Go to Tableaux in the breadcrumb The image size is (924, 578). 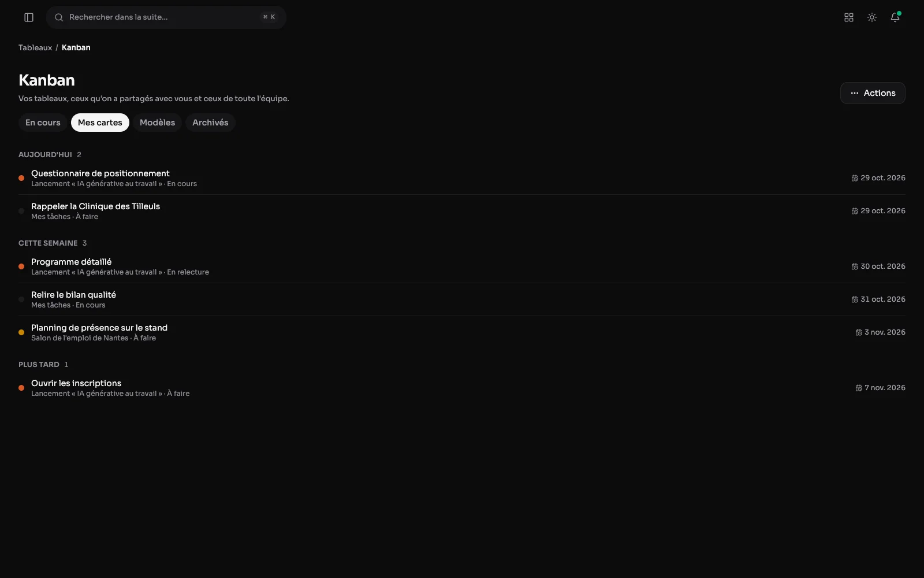click(x=35, y=47)
